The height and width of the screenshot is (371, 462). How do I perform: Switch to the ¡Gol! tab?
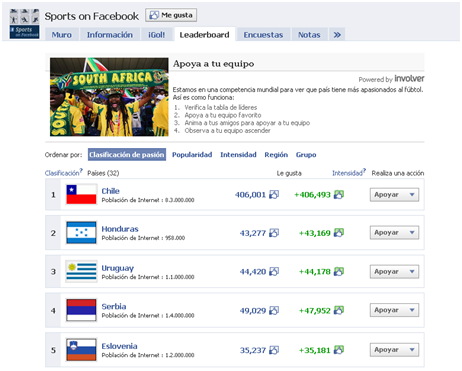[x=157, y=35]
